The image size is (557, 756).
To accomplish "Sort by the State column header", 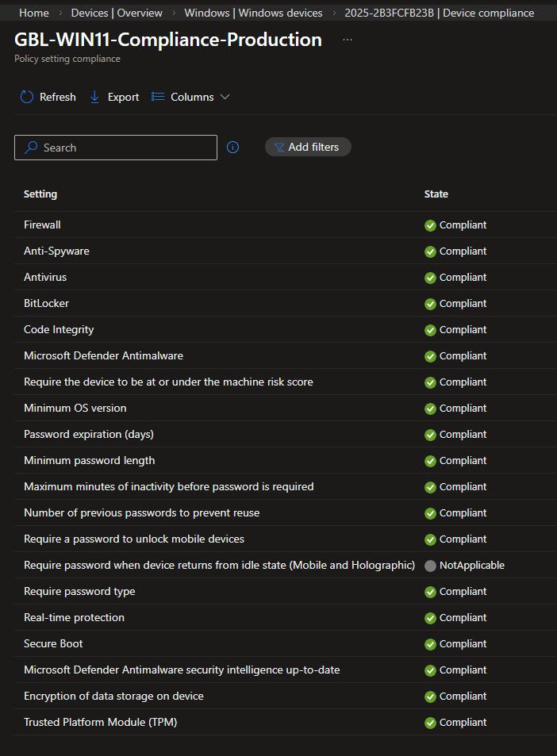I will 436,194.
